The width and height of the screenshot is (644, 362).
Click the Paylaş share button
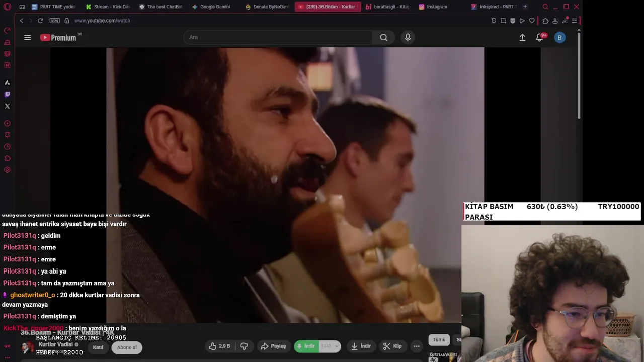(273, 346)
